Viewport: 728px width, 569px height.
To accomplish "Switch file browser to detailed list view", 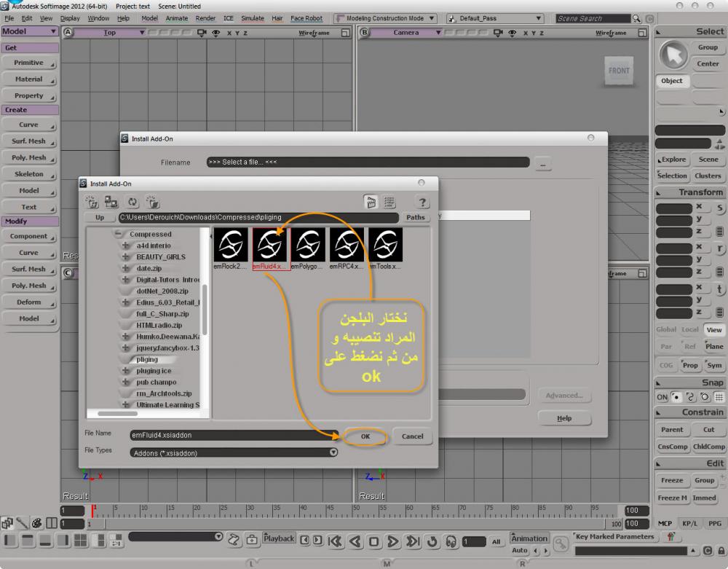I will point(389,202).
